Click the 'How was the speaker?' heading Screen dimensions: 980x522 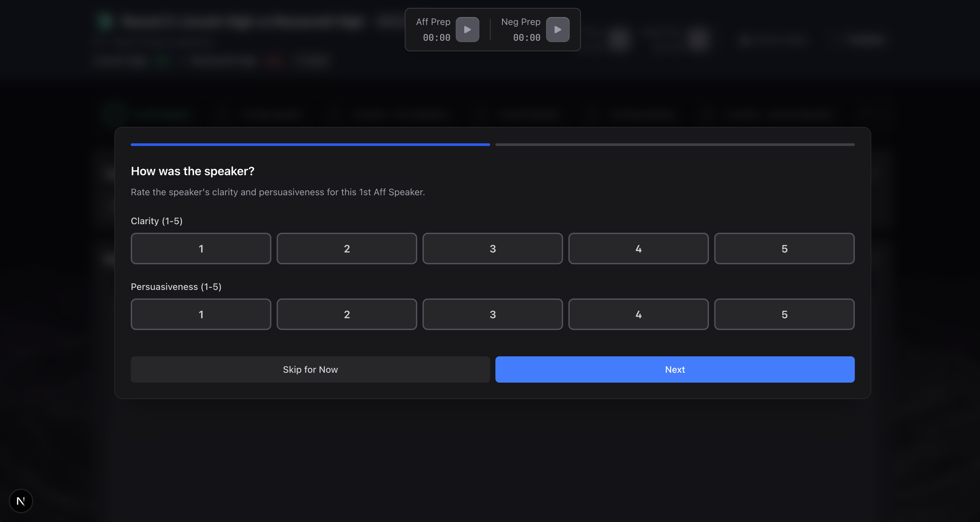click(x=193, y=171)
